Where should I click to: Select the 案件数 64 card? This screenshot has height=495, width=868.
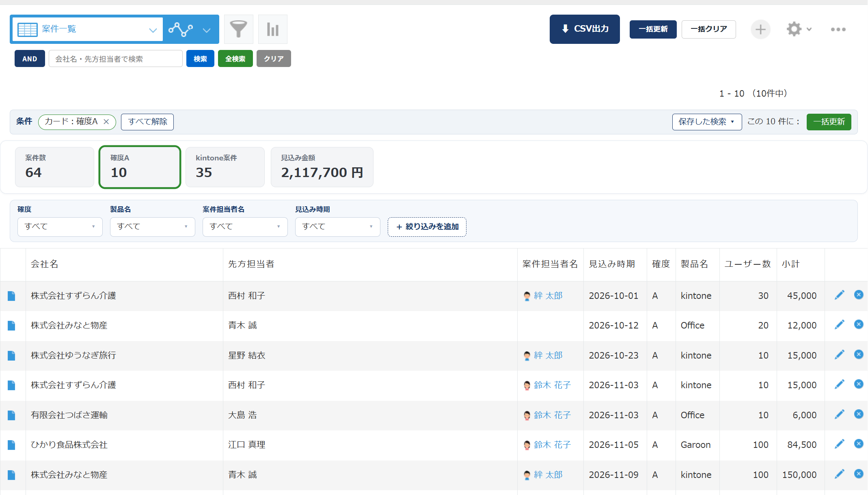pyautogui.click(x=55, y=167)
